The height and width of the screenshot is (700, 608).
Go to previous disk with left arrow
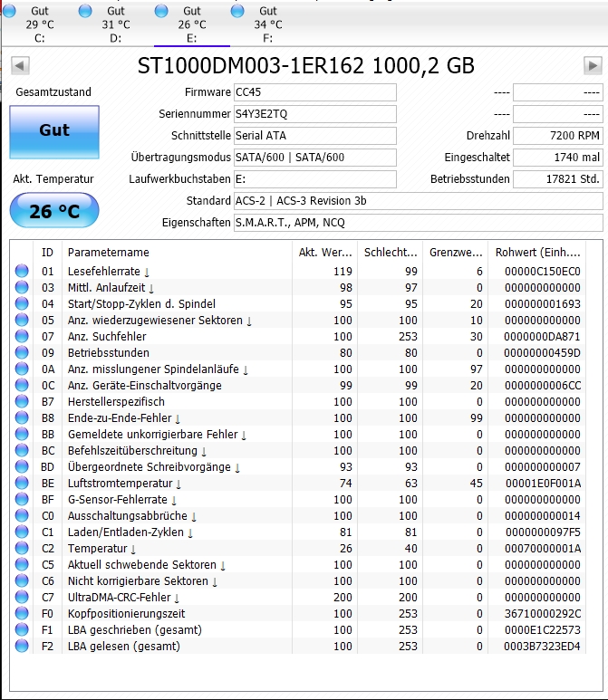(20, 65)
